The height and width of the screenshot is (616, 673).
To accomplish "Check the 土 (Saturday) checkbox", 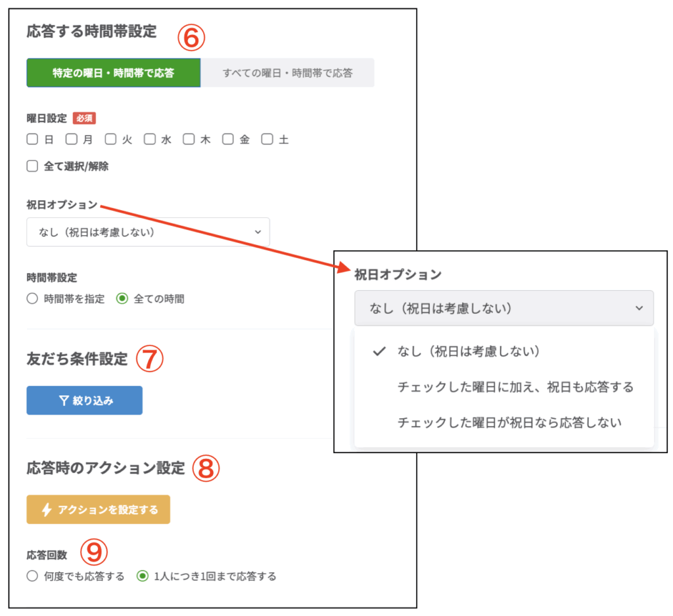I will [267, 139].
